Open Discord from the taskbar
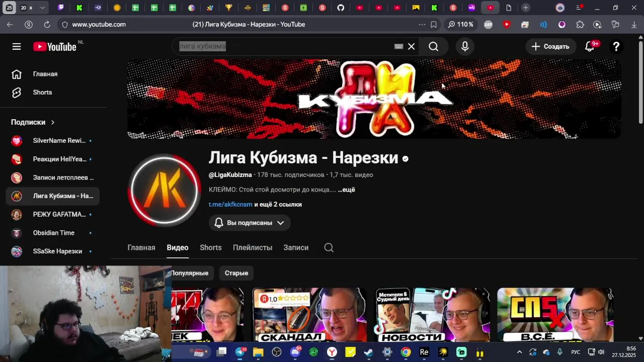This screenshot has width=644, height=362. click(x=295, y=352)
